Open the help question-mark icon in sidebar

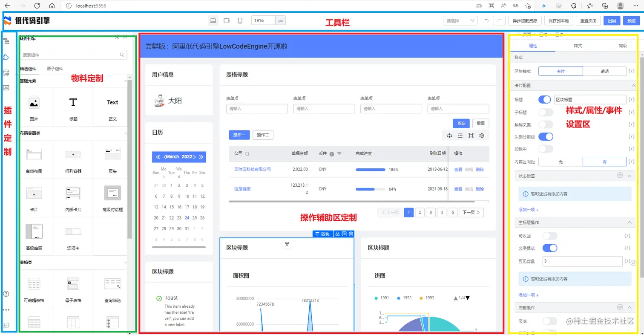point(6,294)
